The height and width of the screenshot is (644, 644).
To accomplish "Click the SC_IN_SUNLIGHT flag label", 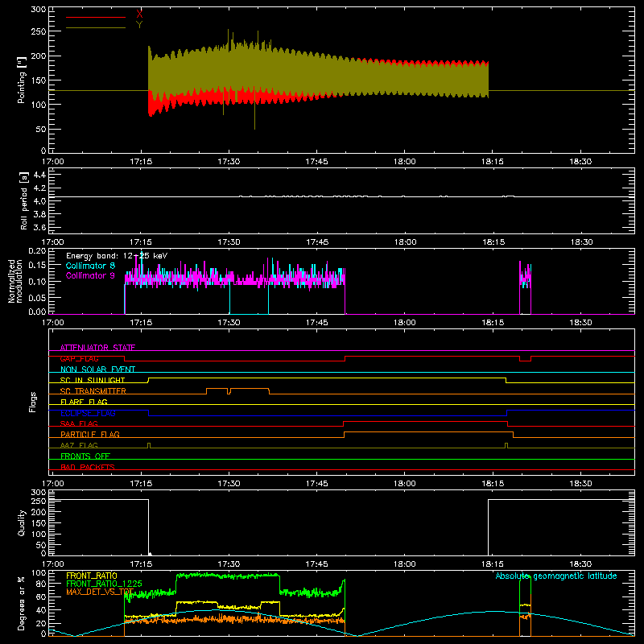I will tap(93, 380).
